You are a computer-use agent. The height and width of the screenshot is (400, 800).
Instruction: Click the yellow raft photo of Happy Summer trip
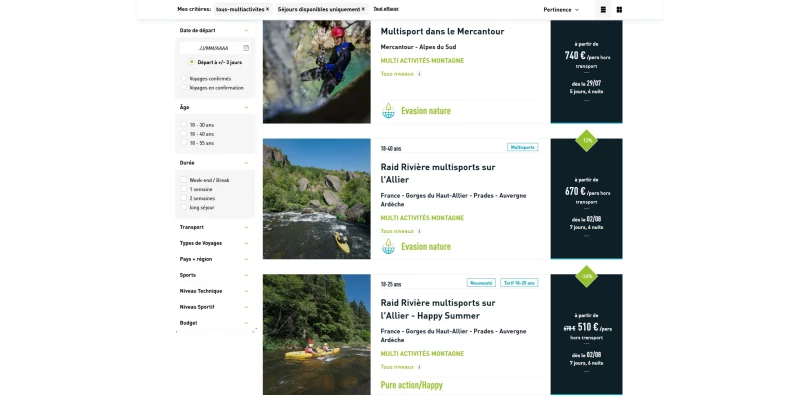[317, 335]
